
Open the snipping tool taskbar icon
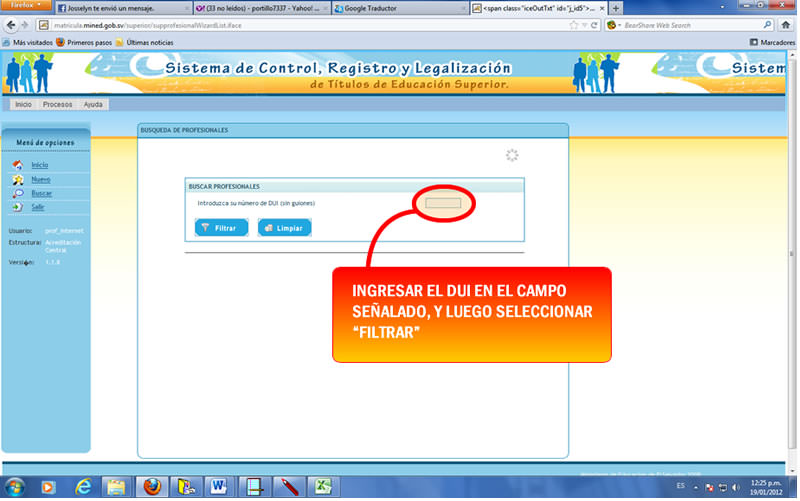[253, 487]
